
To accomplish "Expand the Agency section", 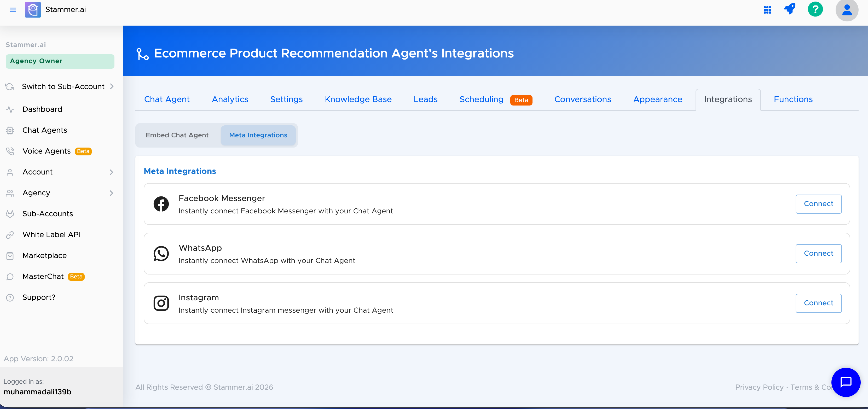I will [x=112, y=193].
